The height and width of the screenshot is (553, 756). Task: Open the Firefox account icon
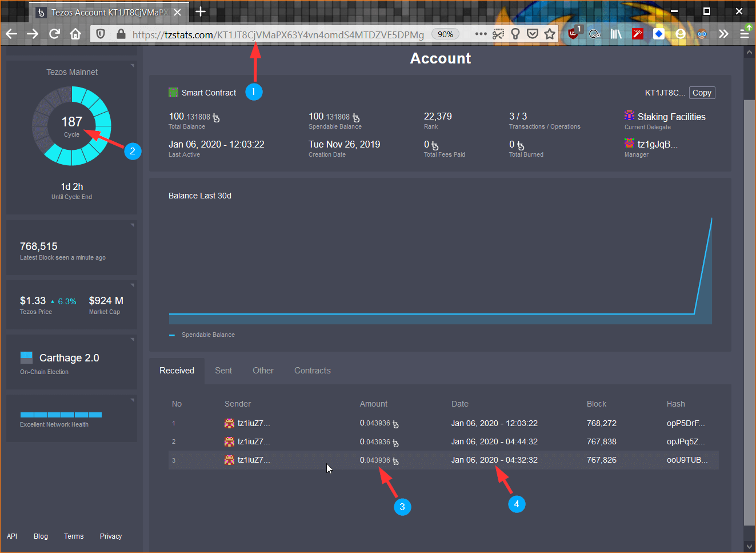[680, 34]
